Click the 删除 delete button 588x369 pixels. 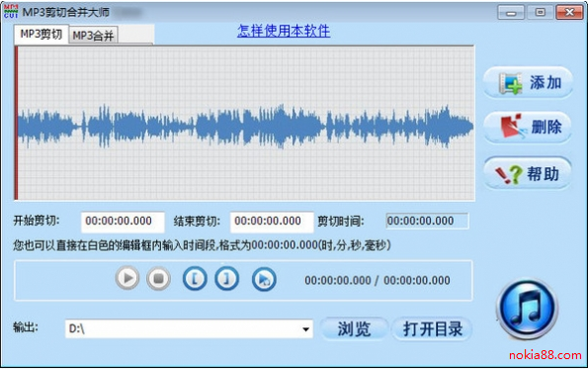pyautogui.click(x=528, y=127)
